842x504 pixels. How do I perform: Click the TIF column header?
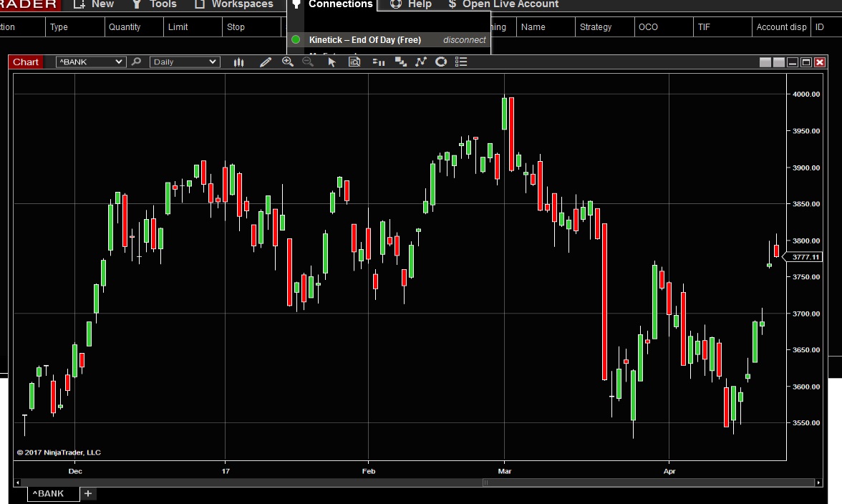pyautogui.click(x=722, y=26)
